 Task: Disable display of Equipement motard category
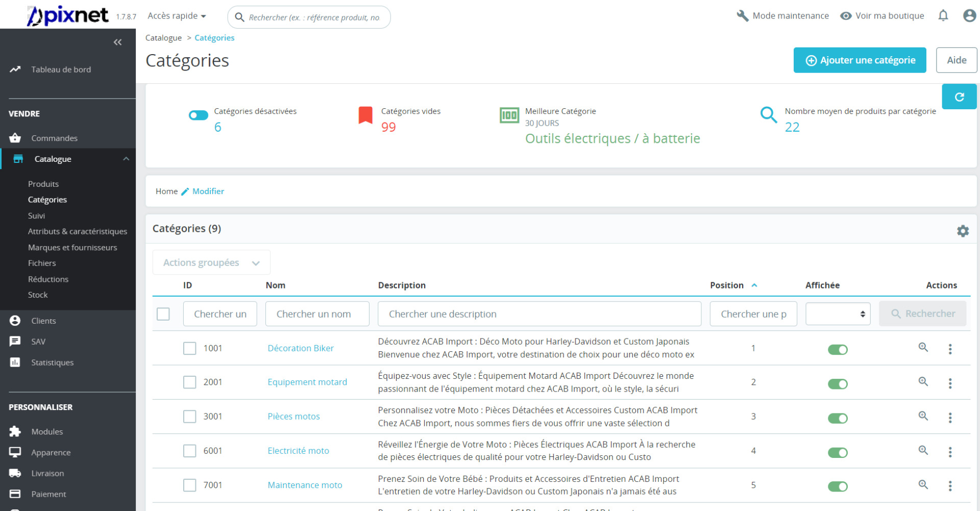838,384
